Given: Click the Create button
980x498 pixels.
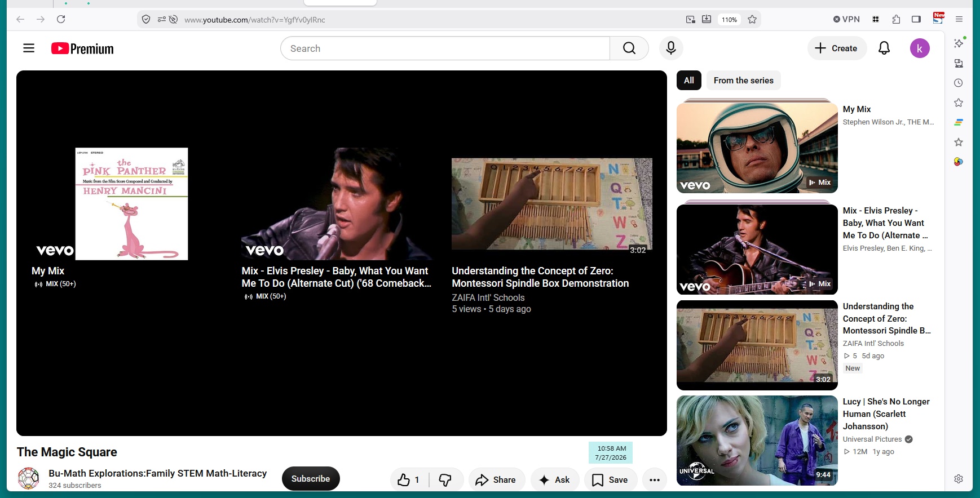Looking at the screenshot, I should (836, 48).
